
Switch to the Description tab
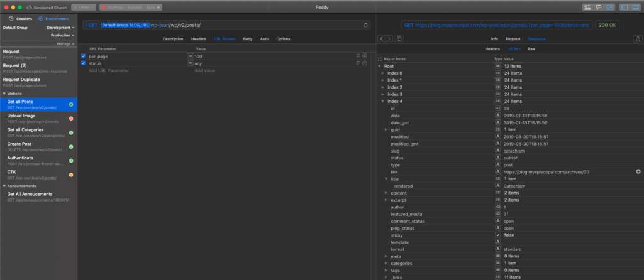click(173, 39)
